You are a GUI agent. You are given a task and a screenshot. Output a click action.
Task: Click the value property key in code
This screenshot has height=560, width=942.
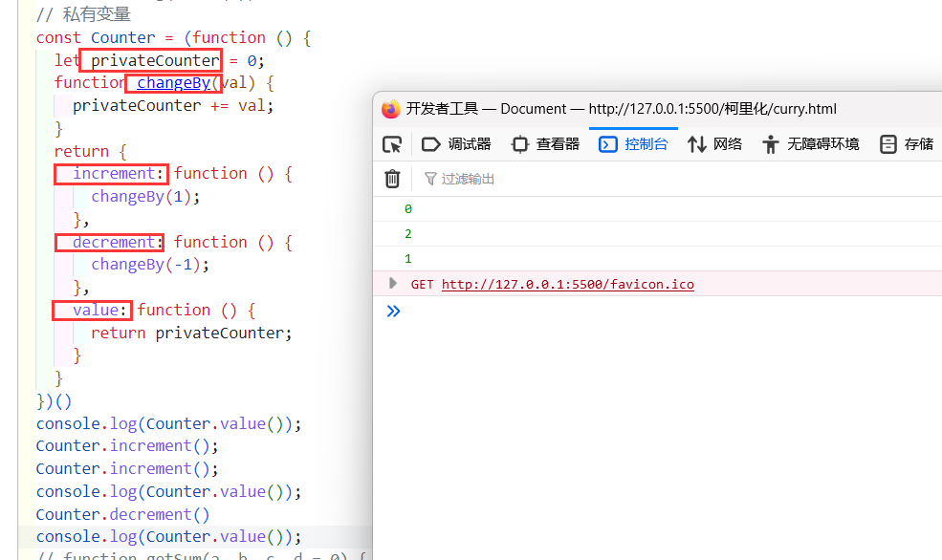pos(96,311)
